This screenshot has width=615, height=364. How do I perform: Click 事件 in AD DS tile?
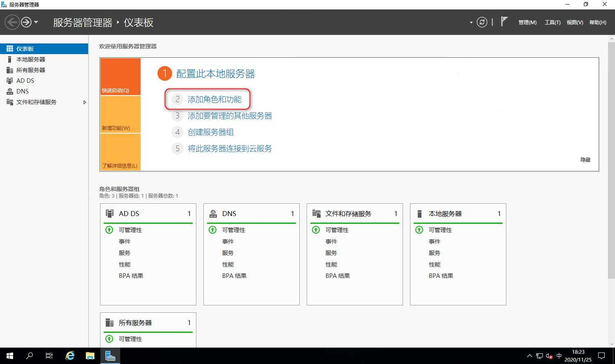tap(125, 241)
